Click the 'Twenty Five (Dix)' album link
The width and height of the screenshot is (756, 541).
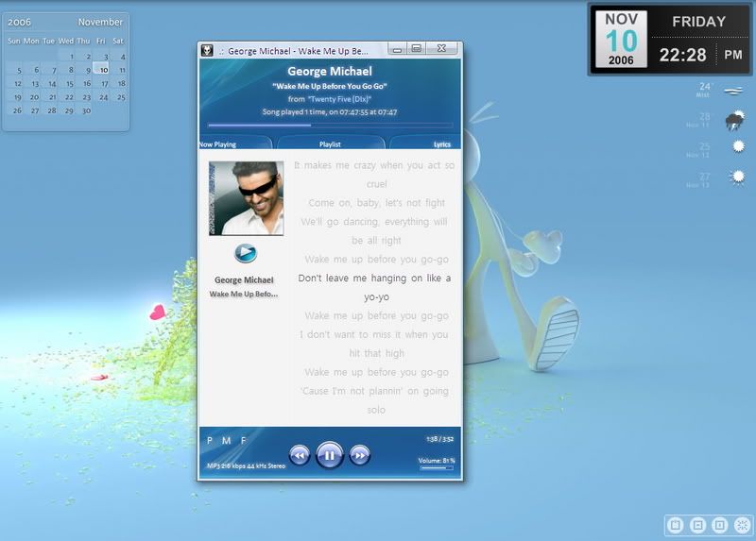339,99
